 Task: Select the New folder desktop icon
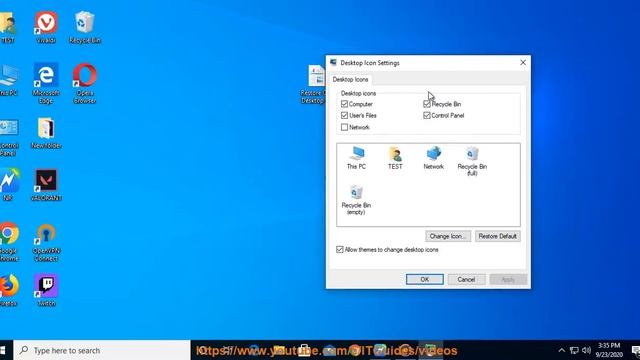(x=46, y=133)
